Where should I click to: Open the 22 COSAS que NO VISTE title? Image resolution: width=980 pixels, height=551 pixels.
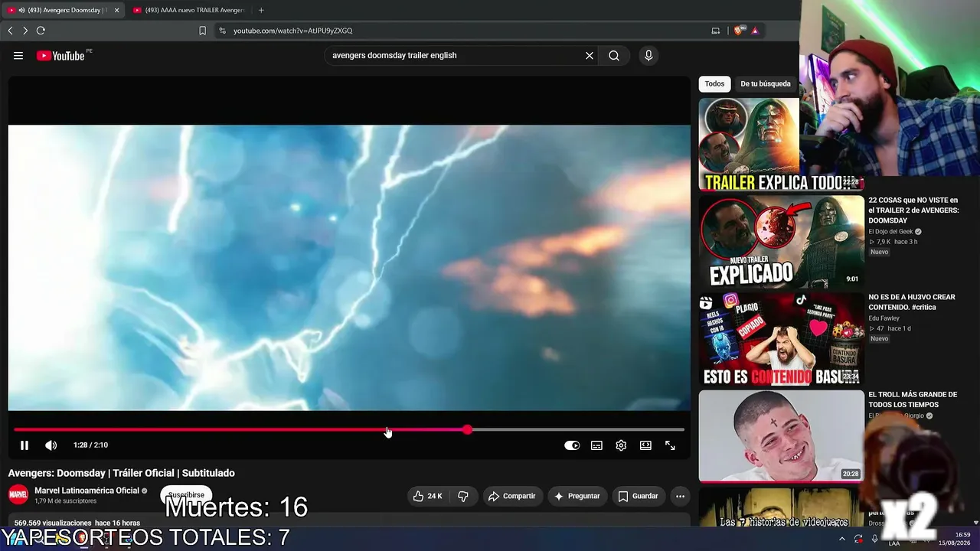pyautogui.click(x=913, y=210)
